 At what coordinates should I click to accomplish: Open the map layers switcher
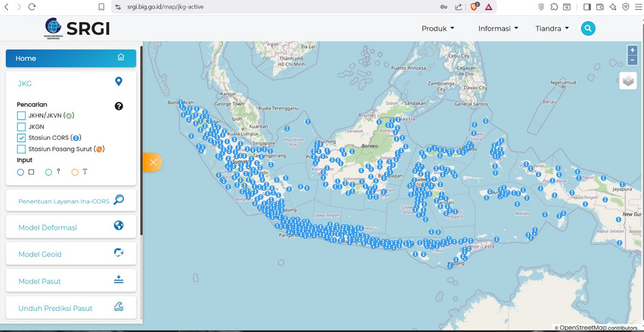tap(628, 81)
